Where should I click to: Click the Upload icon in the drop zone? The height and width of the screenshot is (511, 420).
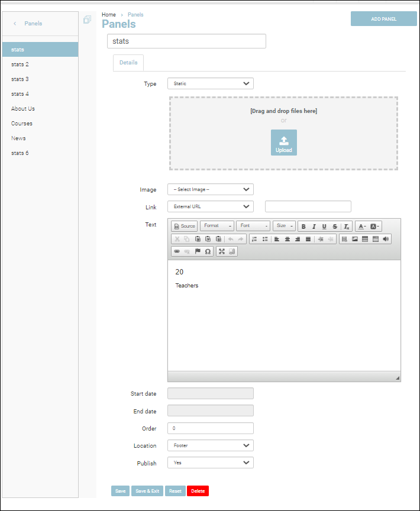coord(284,143)
